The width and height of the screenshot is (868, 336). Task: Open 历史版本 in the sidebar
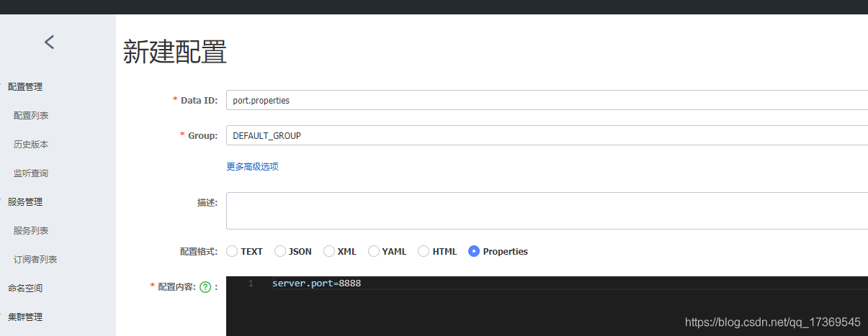[x=31, y=144]
